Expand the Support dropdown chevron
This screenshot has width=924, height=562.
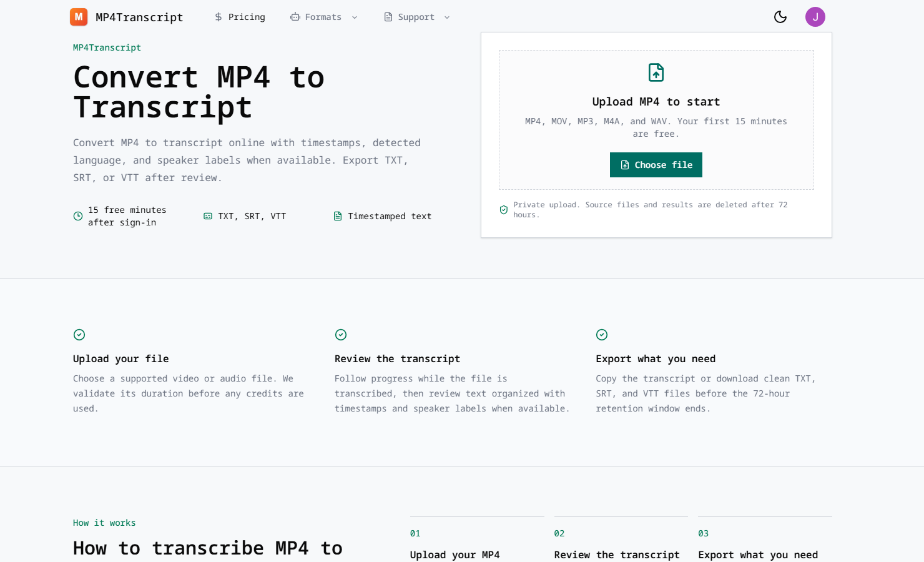447,17
